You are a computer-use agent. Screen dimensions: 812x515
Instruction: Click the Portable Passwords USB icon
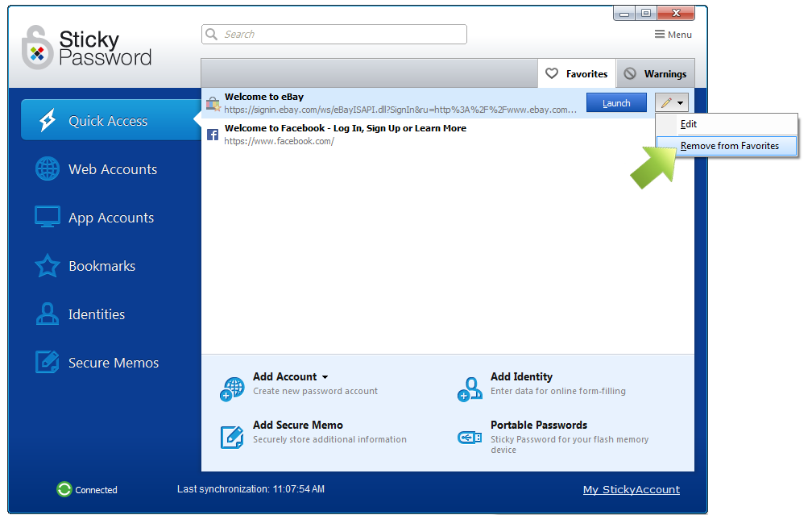[x=470, y=438]
